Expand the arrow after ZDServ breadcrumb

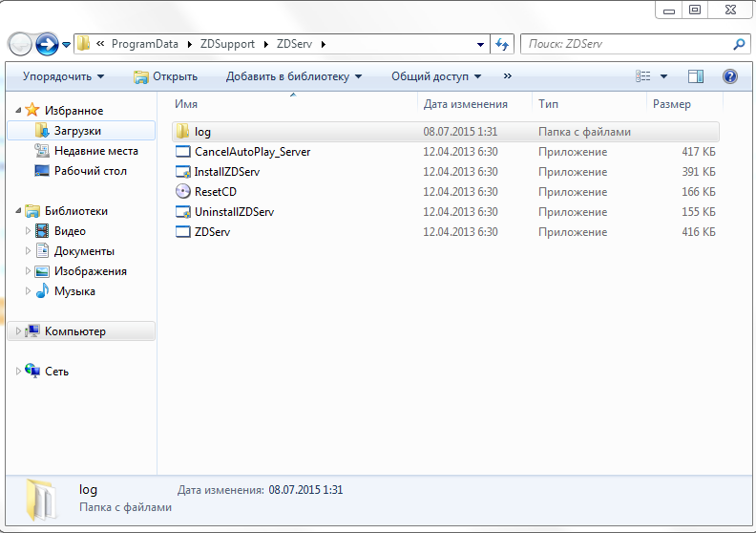click(323, 44)
